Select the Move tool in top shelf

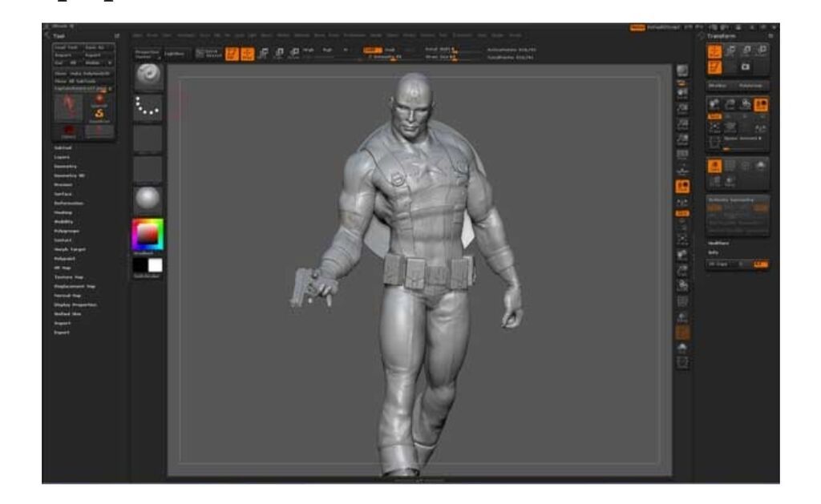(x=262, y=54)
